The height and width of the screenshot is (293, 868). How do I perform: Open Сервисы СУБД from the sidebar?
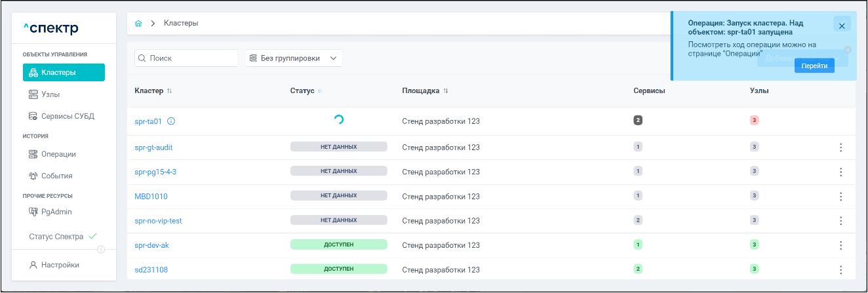tap(67, 116)
